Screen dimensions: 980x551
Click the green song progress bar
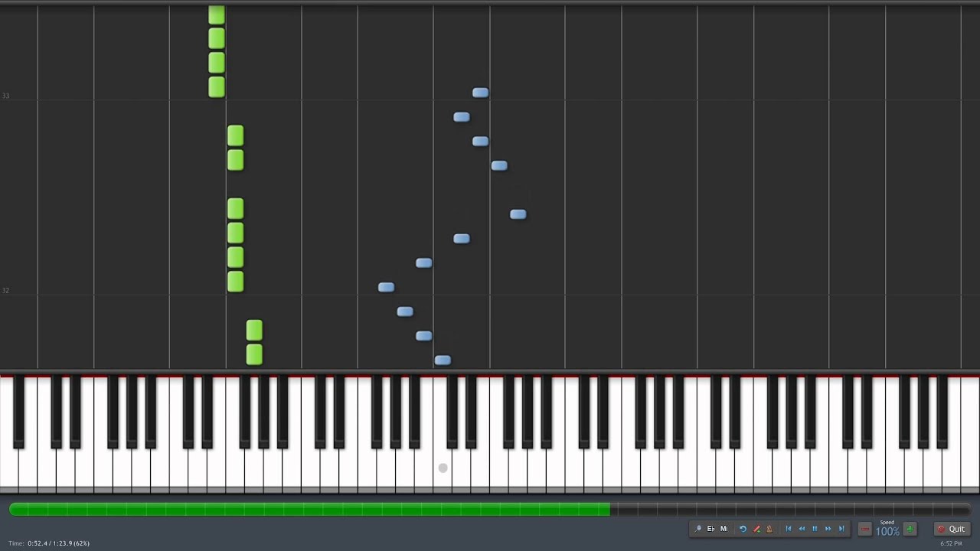pyautogui.click(x=309, y=509)
